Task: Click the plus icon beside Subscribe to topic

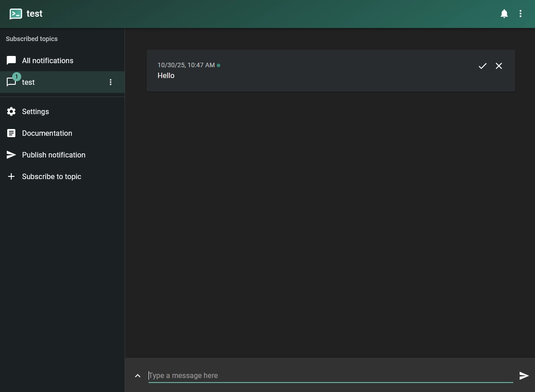Action: pos(11,176)
